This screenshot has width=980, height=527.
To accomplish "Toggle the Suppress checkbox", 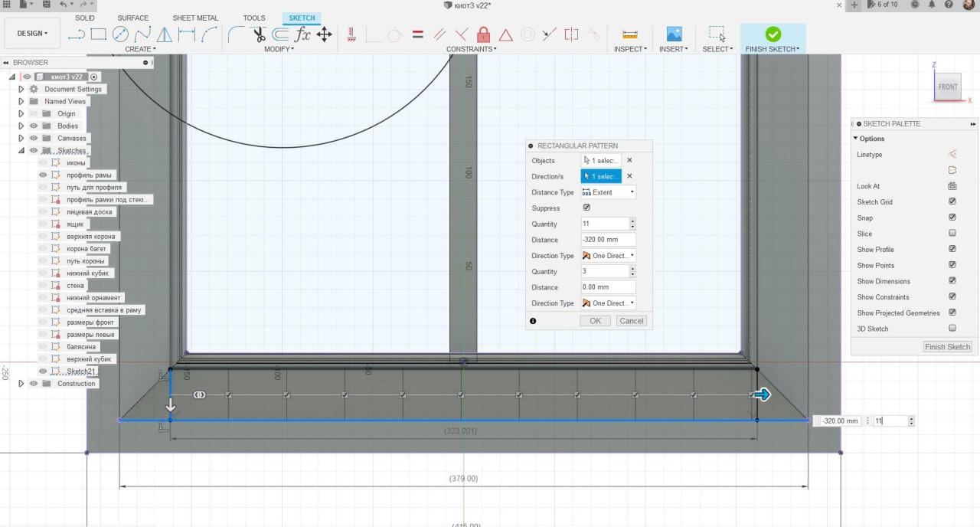I will pos(586,208).
